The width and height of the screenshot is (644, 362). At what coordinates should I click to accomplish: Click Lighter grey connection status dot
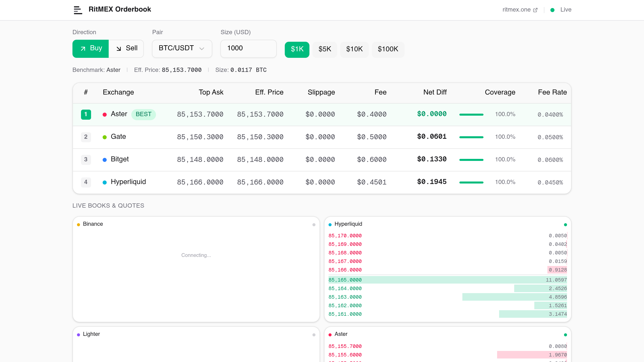click(314, 335)
